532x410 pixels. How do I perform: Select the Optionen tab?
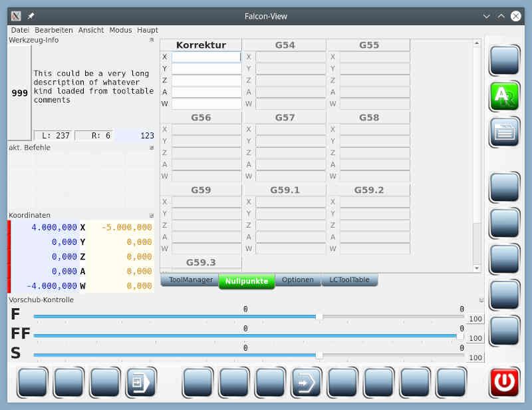point(297,280)
